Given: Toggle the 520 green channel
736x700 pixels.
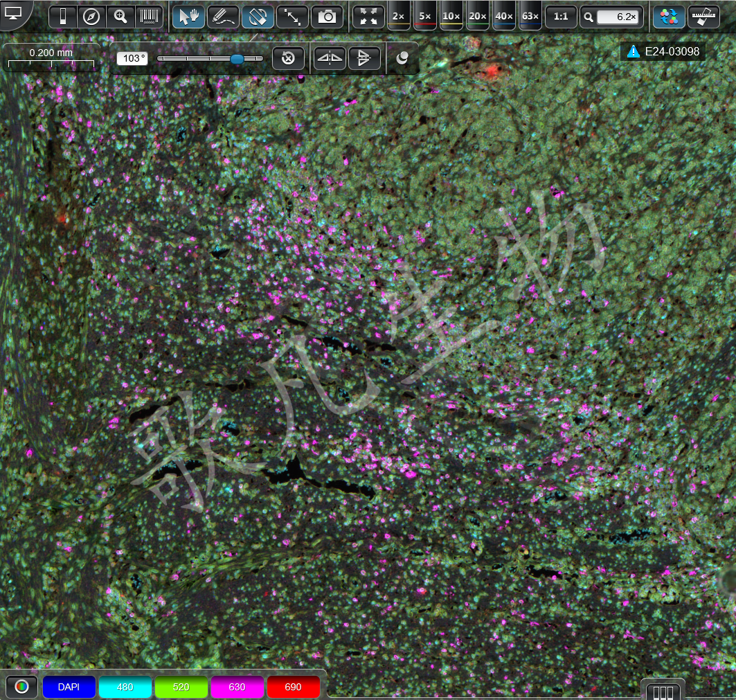Looking at the screenshot, I should click(x=181, y=687).
